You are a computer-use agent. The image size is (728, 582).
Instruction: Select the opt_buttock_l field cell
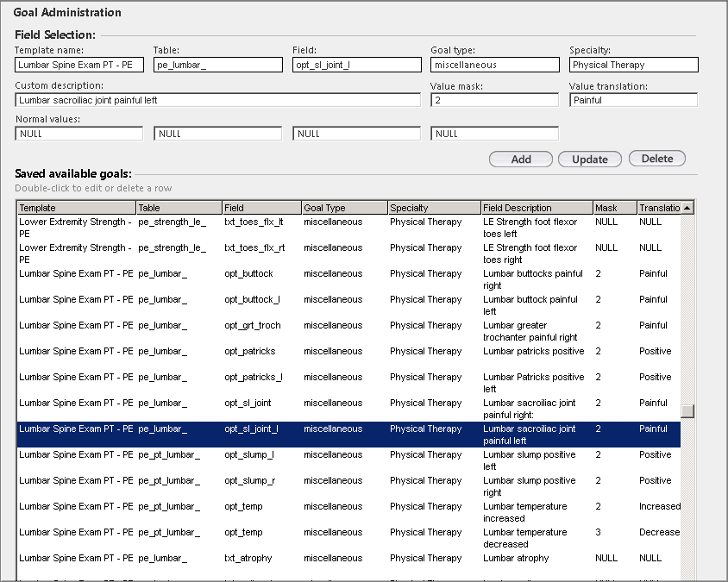(x=252, y=300)
